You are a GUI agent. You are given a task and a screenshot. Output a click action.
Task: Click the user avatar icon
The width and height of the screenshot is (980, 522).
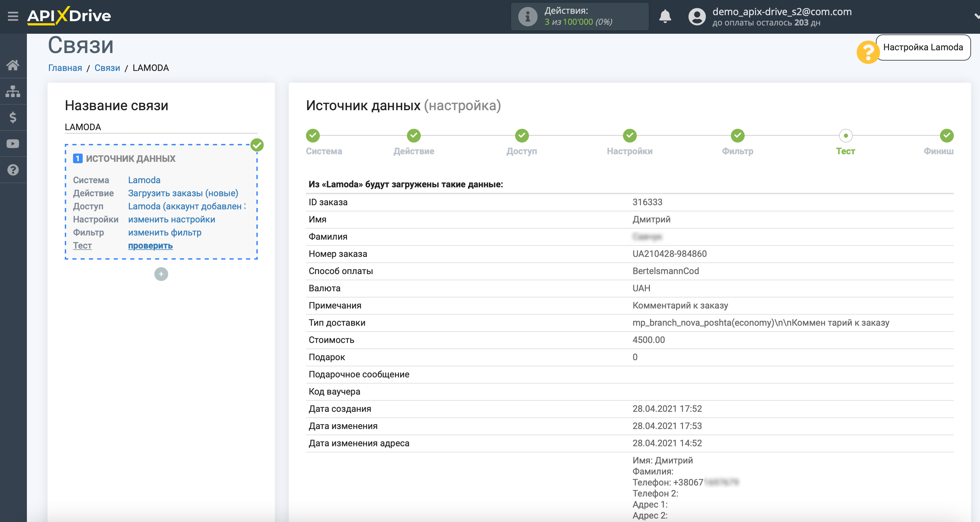coord(697,17)
